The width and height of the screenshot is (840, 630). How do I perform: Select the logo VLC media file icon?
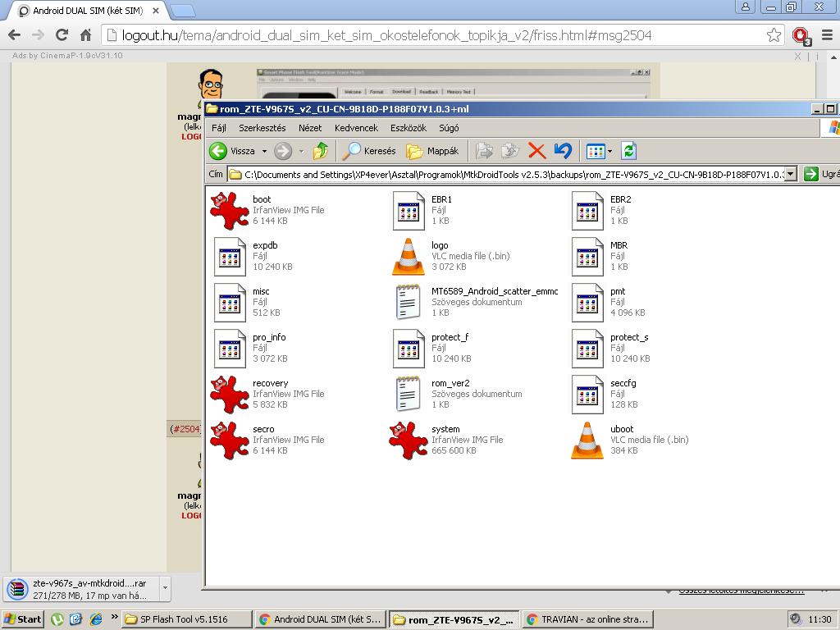point(409,257)
